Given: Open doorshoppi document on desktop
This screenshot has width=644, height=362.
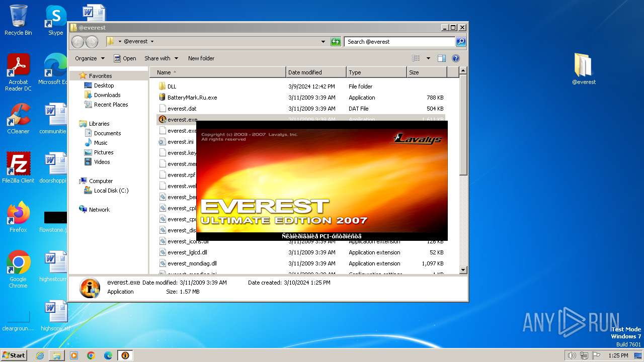Looking at the screenshot, I should (x=54, y=168).
